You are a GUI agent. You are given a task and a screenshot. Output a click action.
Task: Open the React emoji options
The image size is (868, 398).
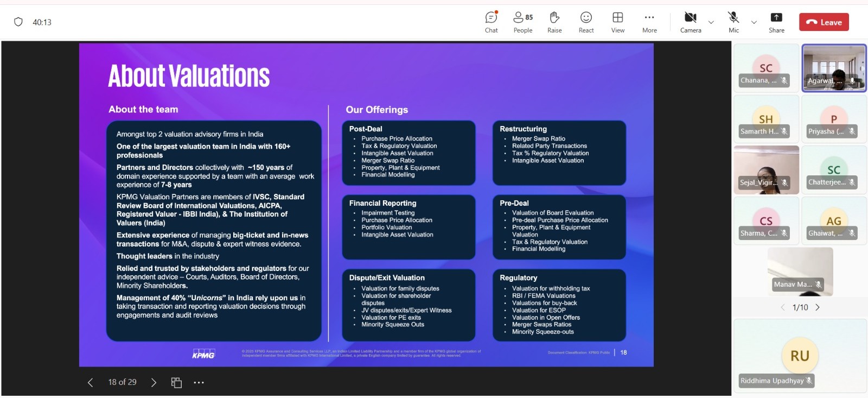[x=586, y=22]
